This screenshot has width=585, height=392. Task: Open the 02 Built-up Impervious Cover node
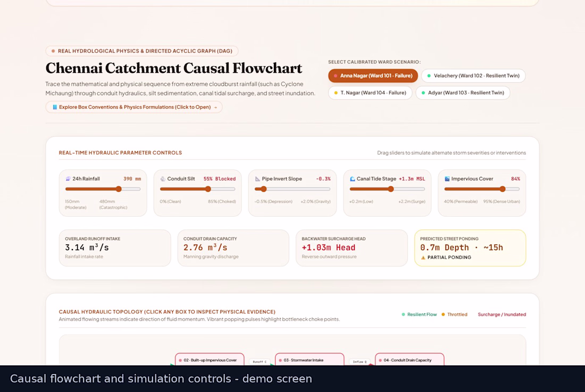210,359
